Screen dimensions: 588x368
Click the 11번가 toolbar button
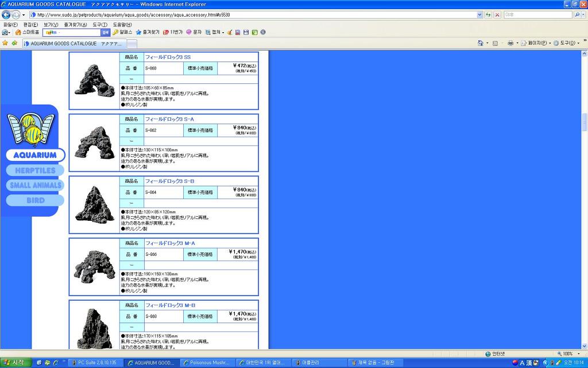pyautogui.click(x=172, y=32)
